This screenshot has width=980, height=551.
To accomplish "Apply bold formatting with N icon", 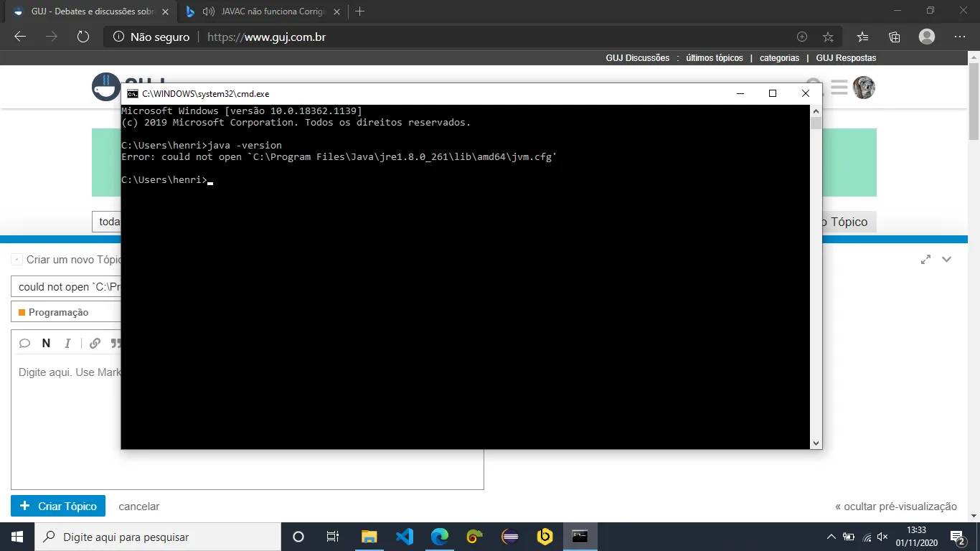I will (46, 343).
